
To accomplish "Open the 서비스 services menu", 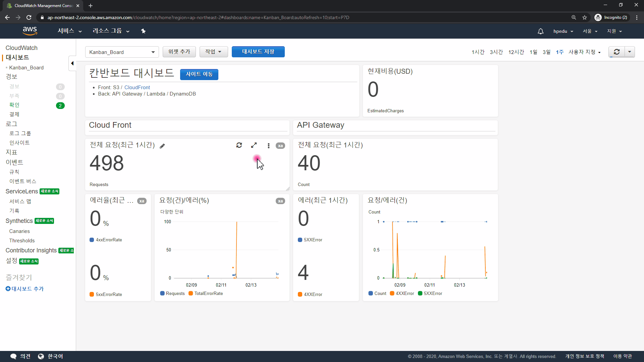I will click(69, 31).
